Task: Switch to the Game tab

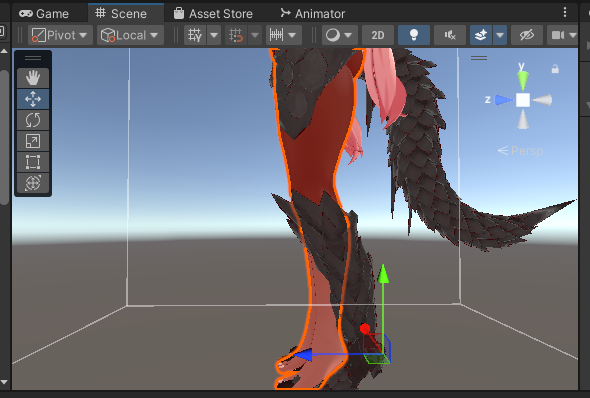Action: point(44,14)
